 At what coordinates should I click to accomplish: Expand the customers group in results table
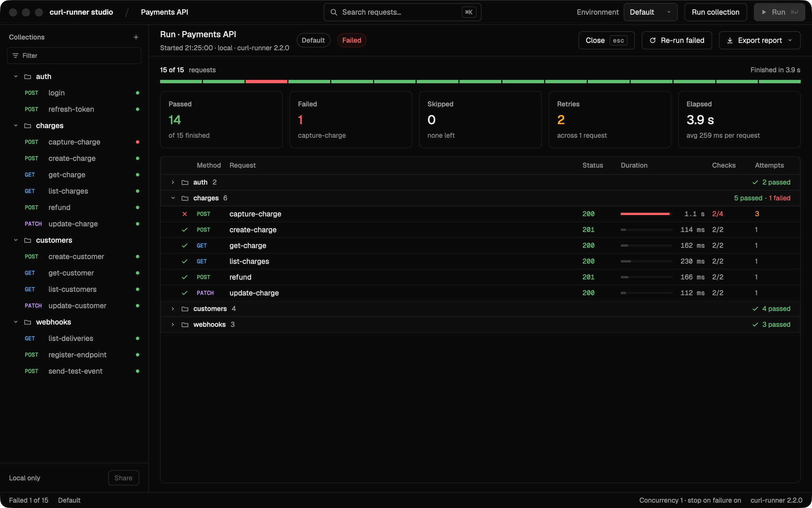click(x=173, y=309)
